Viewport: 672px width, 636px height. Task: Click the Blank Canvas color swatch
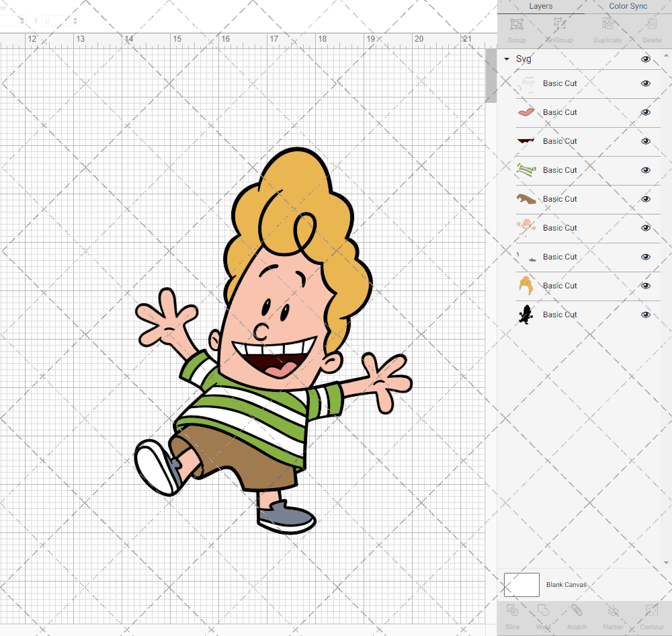coord(521,584)
